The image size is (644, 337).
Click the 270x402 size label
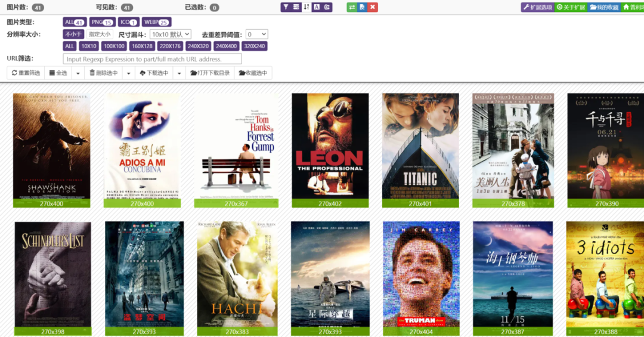(x=330, y=203)
